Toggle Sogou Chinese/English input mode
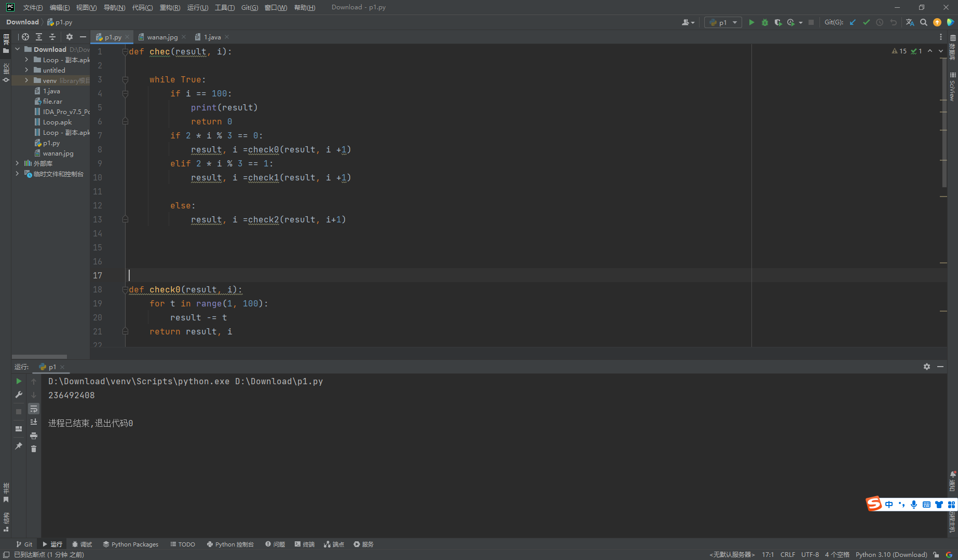958x560 pixels. [x=889, y=505]
